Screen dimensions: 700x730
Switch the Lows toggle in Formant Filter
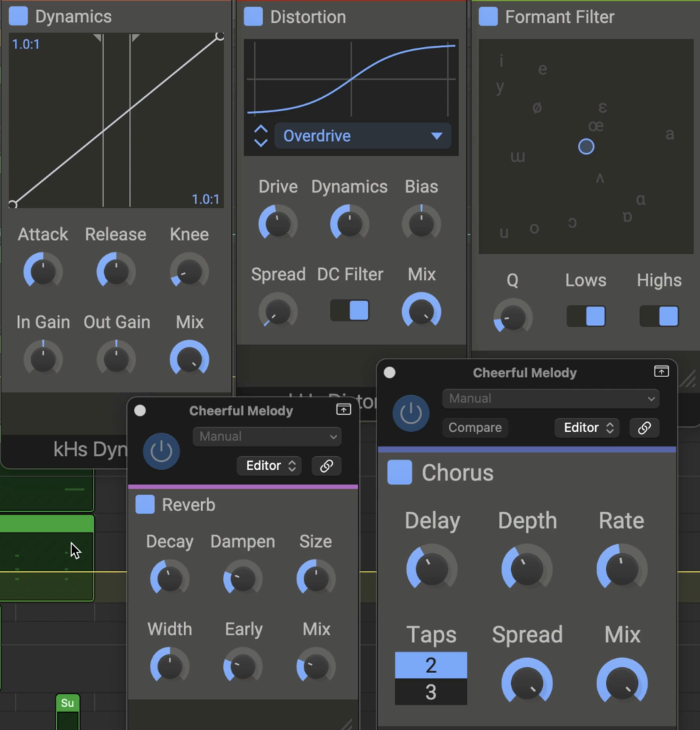[585, 316]
